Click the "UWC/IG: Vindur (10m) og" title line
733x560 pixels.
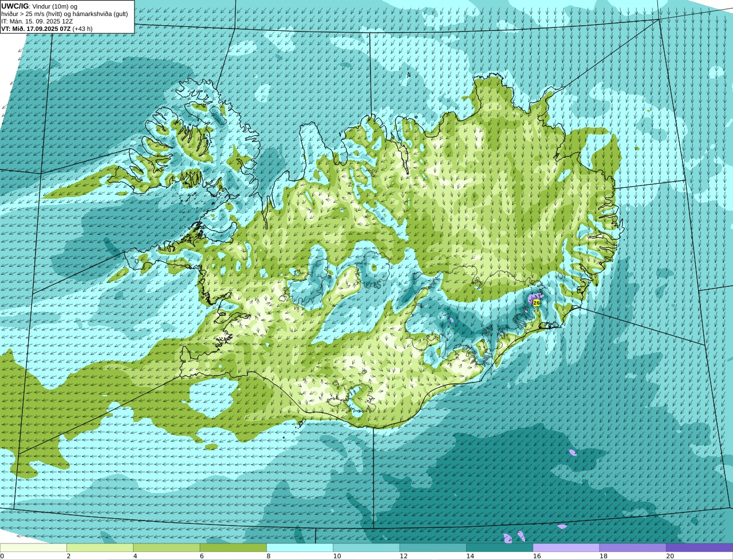[x=40, y=6]
